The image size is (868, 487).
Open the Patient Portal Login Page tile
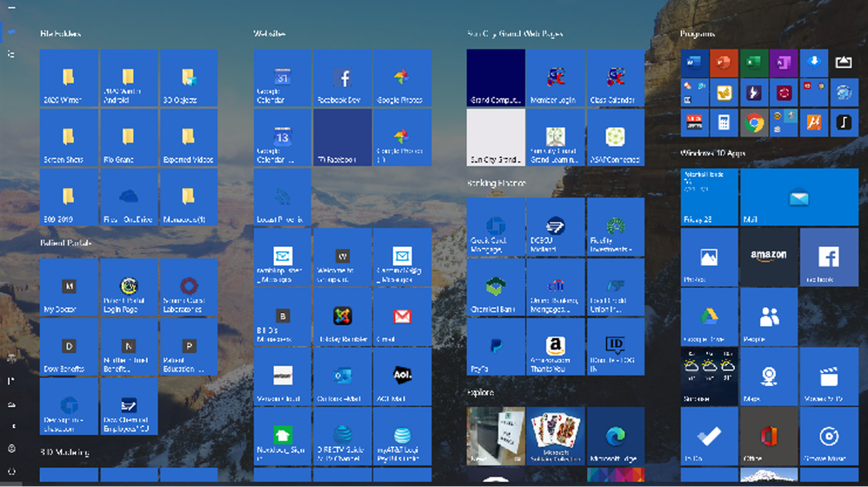point(129,287)
